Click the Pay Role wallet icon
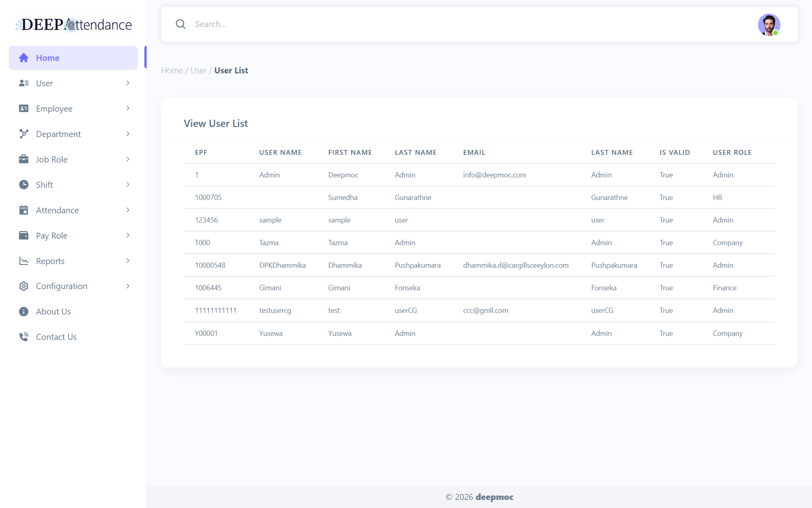This screenshot has height=508, width=812. click(24, 235)
